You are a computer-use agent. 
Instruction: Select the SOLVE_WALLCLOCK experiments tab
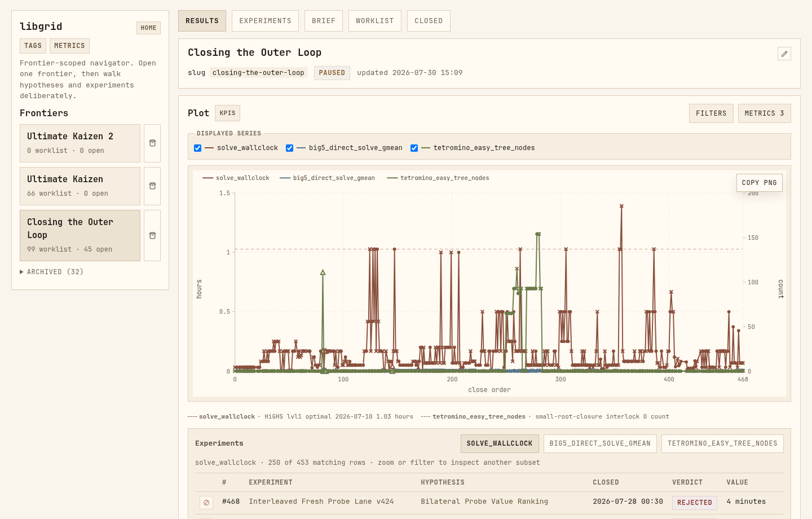[x=500, y=443]
